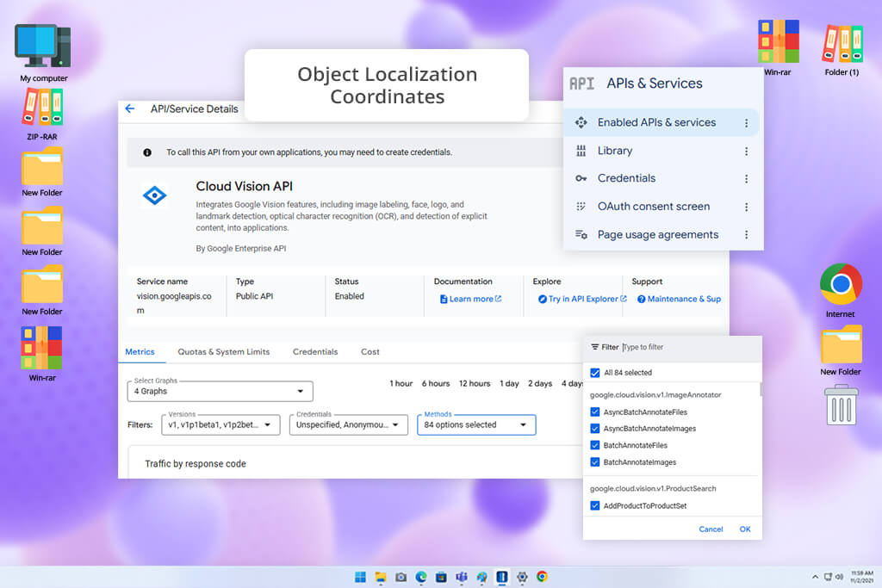Viewport: 882px width, 588px height.
Task: Open Windows Start menu in taskbar
Action: pyautogui.click(x=361, y=577)
